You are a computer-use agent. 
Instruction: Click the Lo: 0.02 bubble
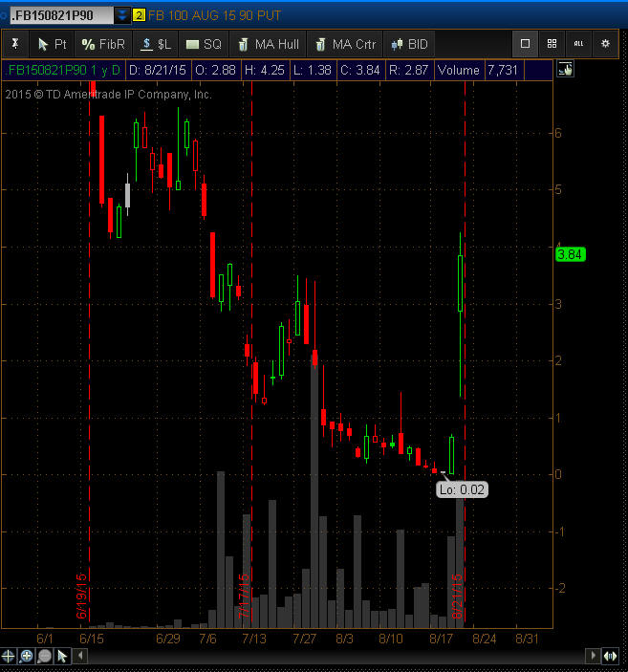(462, 489)
